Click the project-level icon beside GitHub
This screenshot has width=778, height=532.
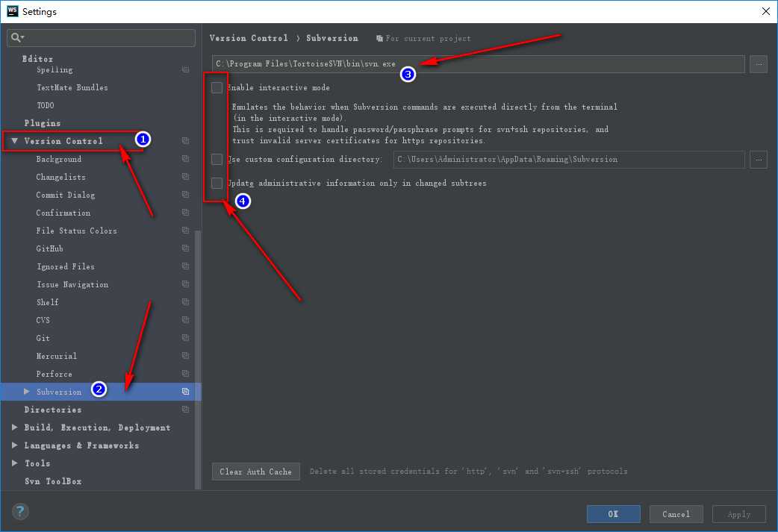[x=186, y=248]
